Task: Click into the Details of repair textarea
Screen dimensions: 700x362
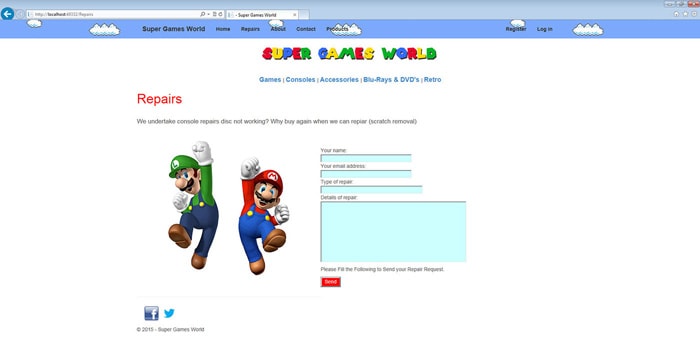Action: [x=393, y=232]
